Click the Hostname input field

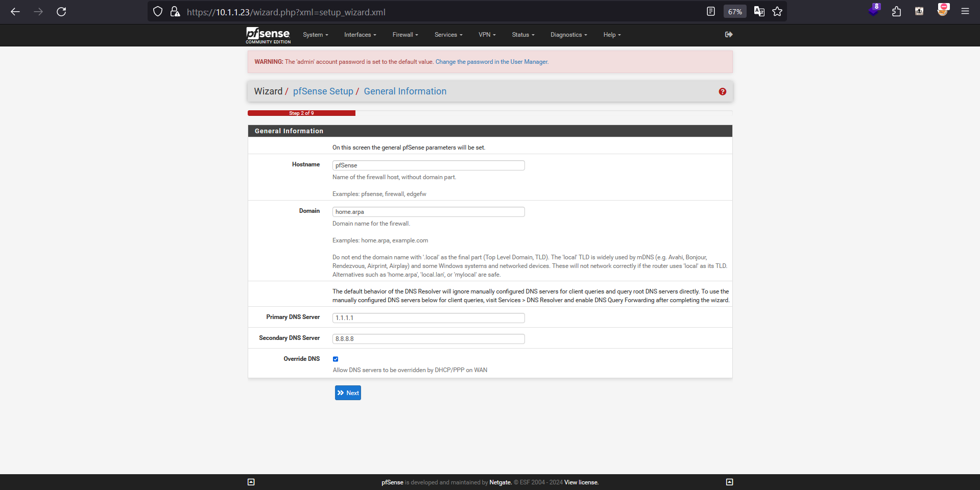(428, 165)
